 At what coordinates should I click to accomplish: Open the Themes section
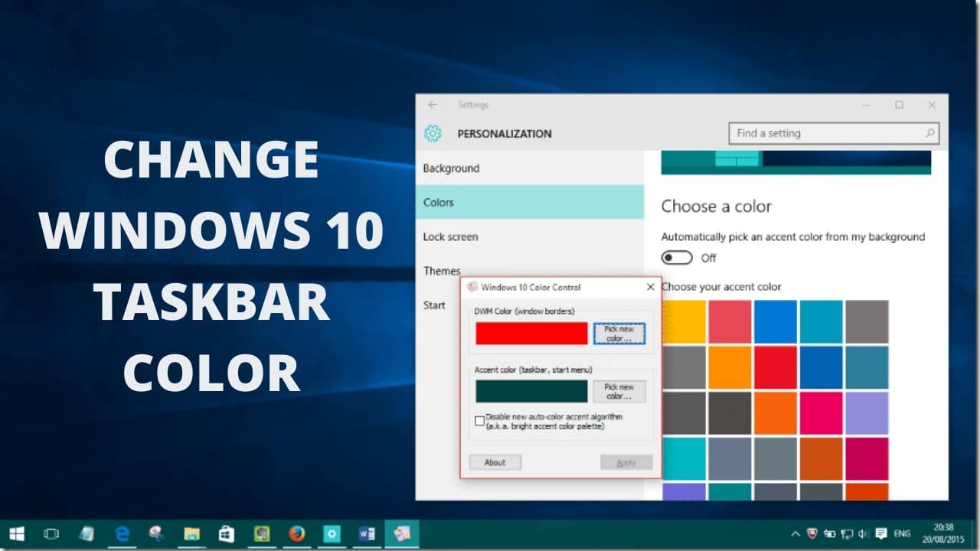442,271
